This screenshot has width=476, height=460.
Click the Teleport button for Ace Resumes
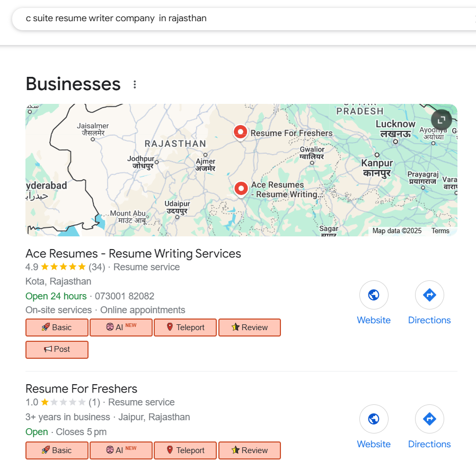pyautogui.click(x=185, y=328)
